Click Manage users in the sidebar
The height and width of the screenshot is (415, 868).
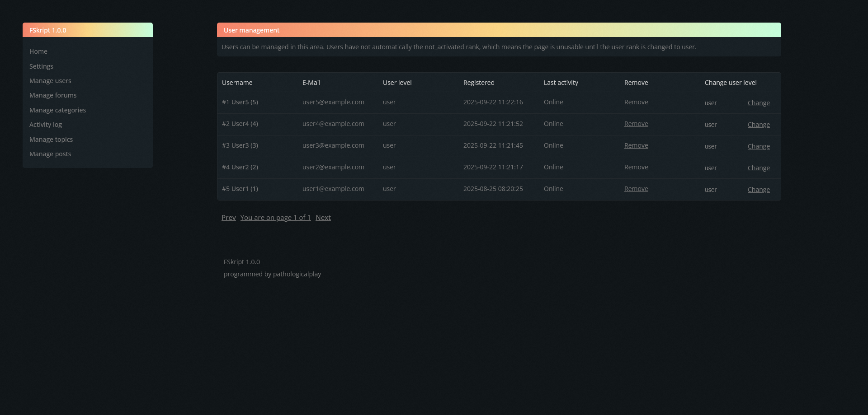pos(50,81)
